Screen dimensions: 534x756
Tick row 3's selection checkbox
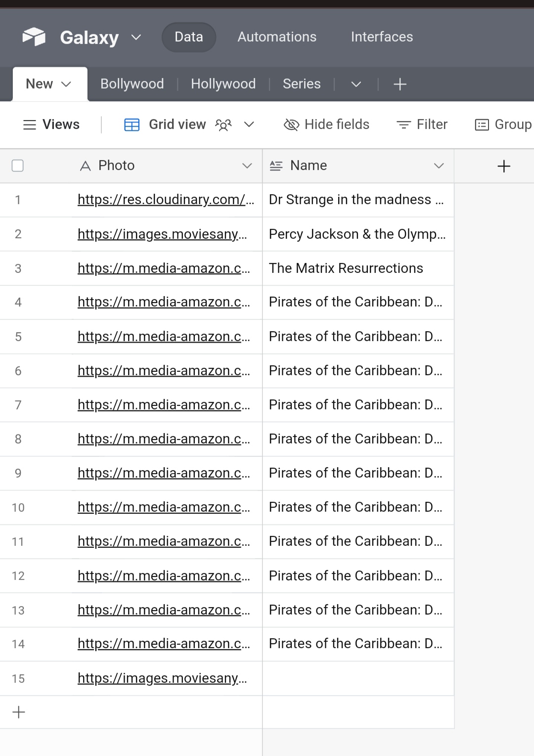point(18,268)
